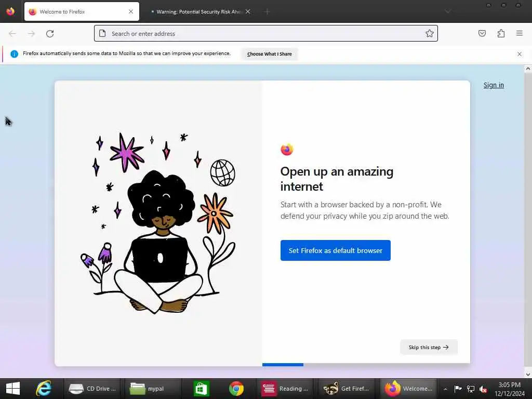This screenshot has height=399, width=532.
Task: Open the Windows Store taskbar icon
Action: (x=202, y=389)
